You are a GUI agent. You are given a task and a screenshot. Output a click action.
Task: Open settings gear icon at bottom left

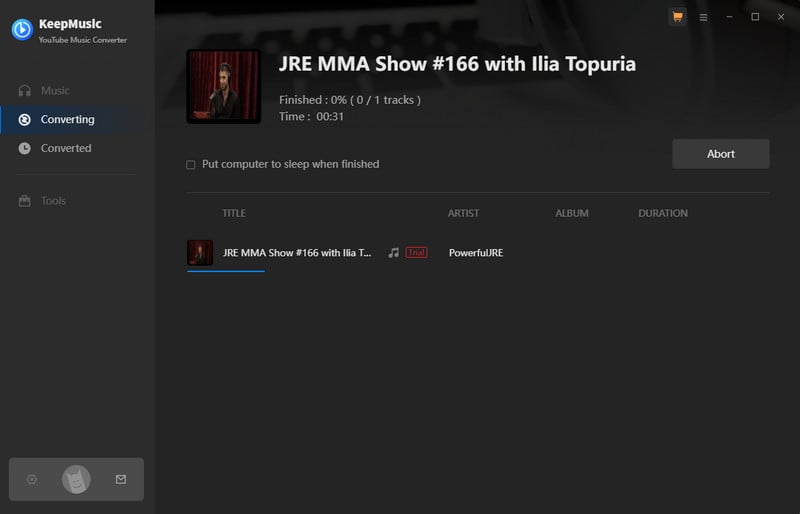pyautogui.click(x=32, y=479)
